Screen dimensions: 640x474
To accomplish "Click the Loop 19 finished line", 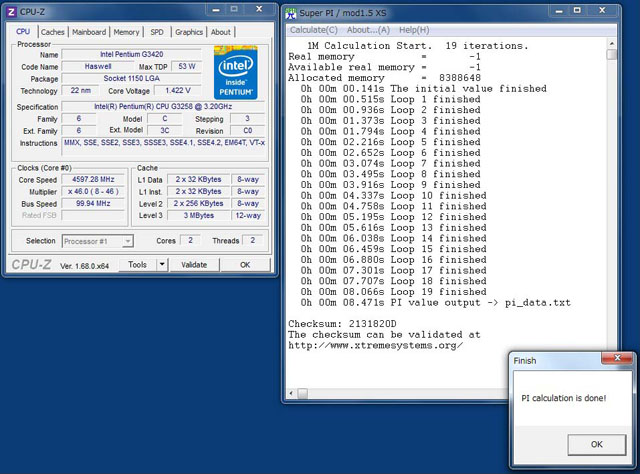I will click(x=393, y=292).
